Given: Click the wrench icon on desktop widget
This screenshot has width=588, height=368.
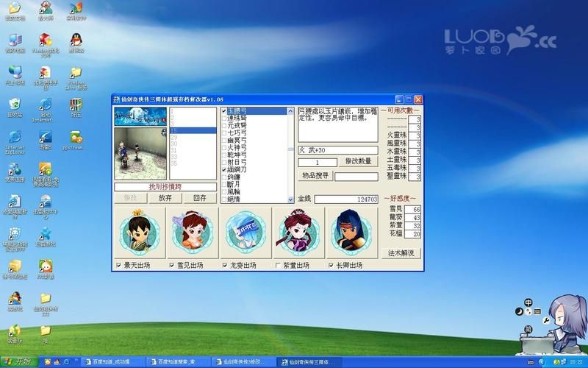Looking at the screenshot, I should 546,320.
